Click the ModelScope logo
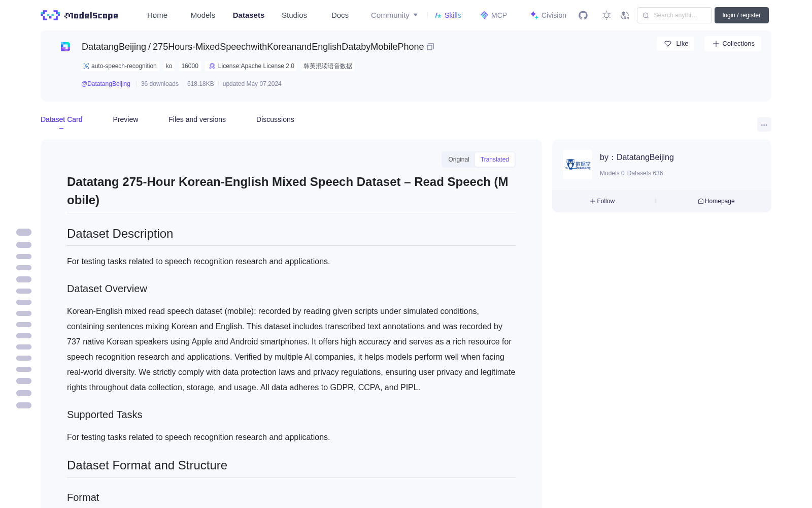The width and height of the screenshot is (812, 508). click(x=79, y=15)
